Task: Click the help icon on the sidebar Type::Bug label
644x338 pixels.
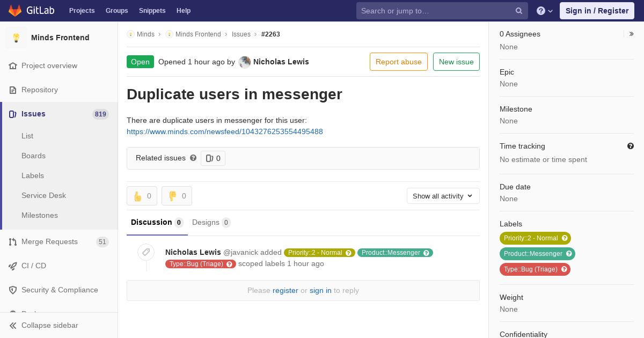Action: pos(564,269)
